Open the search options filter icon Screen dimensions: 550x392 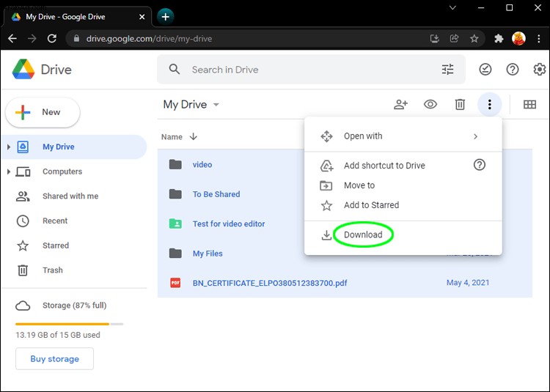point(447,70)
